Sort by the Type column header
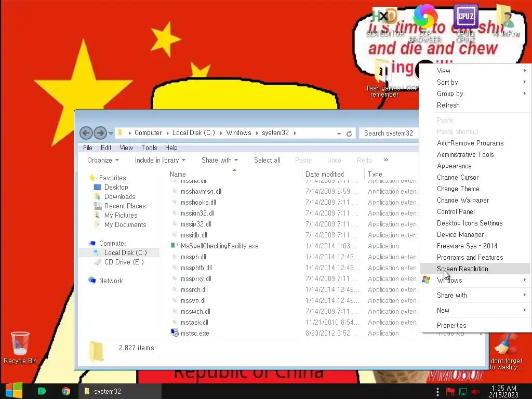The width and height of the screenshot is (532, 399). click(392, 174)
